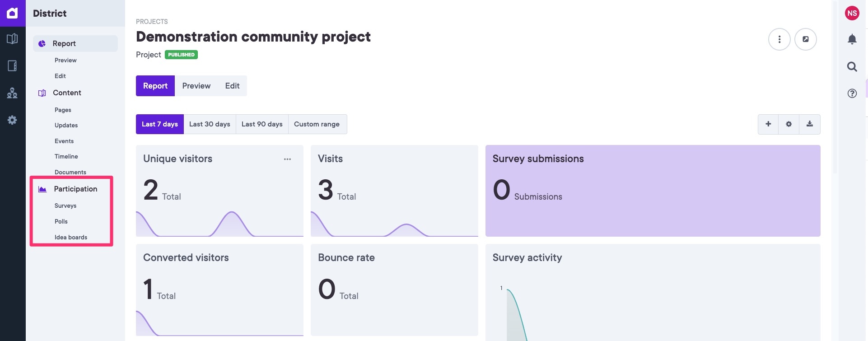Open the Custom range picker

[x=317, y=124]
